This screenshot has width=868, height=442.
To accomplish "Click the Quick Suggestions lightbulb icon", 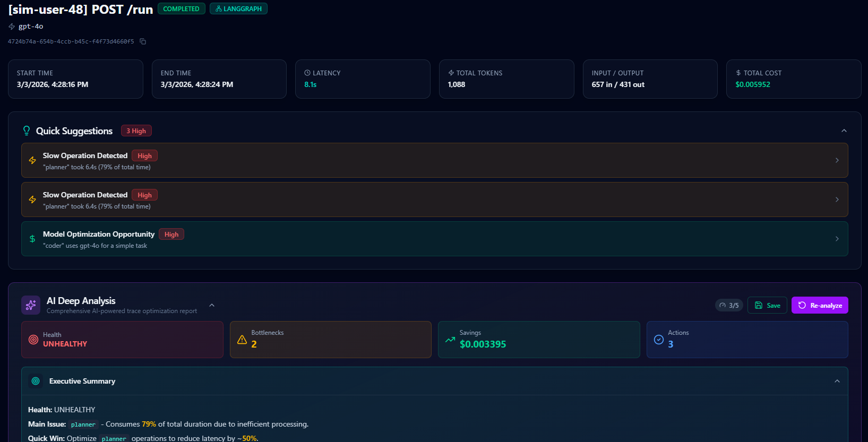I will click(x=27, y=131).
